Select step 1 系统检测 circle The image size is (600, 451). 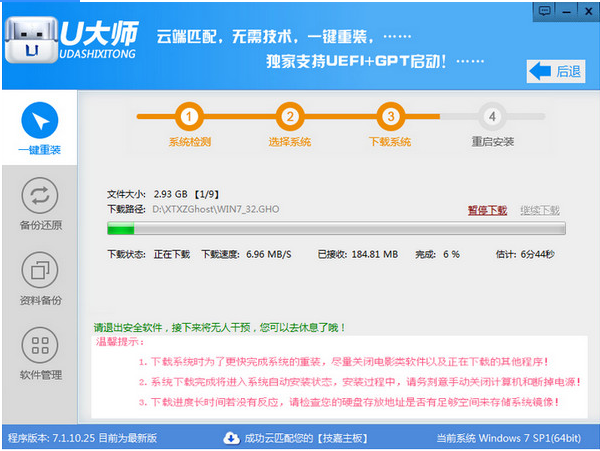pyautogui.click(x=192, y=116)
